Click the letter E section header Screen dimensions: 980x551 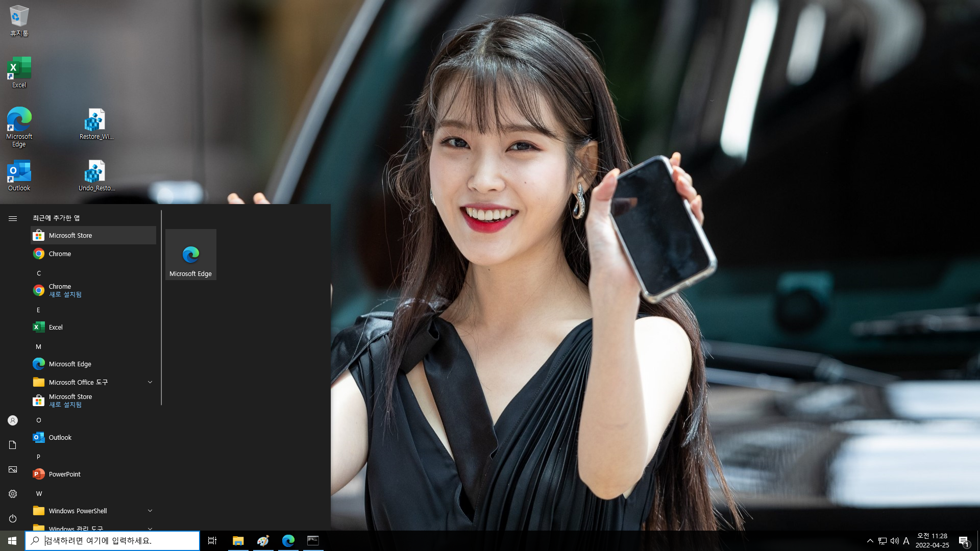click(x=38, y=310)
